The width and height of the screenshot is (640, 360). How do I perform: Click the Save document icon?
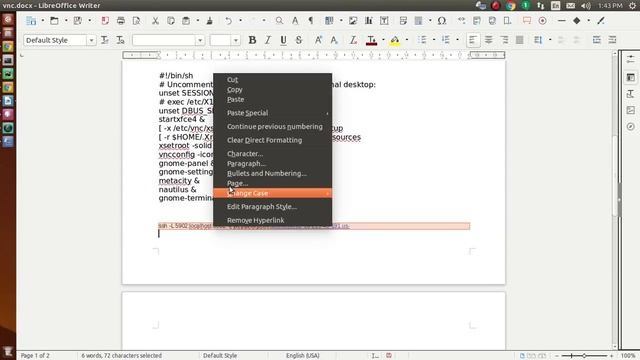point(77,20)
